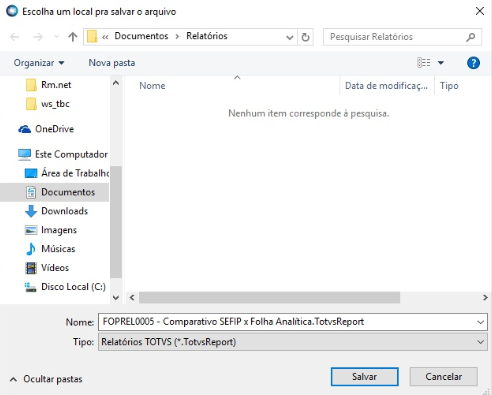492x395 pixels.
Task: Click the Imagens picture icon
Action: point(31,230)
